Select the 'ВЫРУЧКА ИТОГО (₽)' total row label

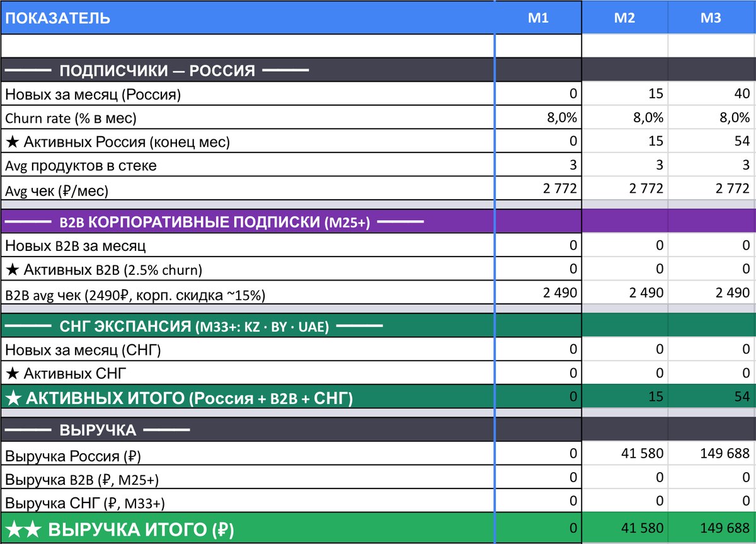pyautogui.click(x=247, y=528)
